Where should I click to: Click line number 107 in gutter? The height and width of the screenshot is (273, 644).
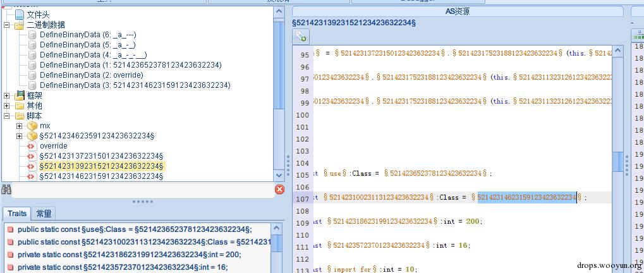pos(302,198)
